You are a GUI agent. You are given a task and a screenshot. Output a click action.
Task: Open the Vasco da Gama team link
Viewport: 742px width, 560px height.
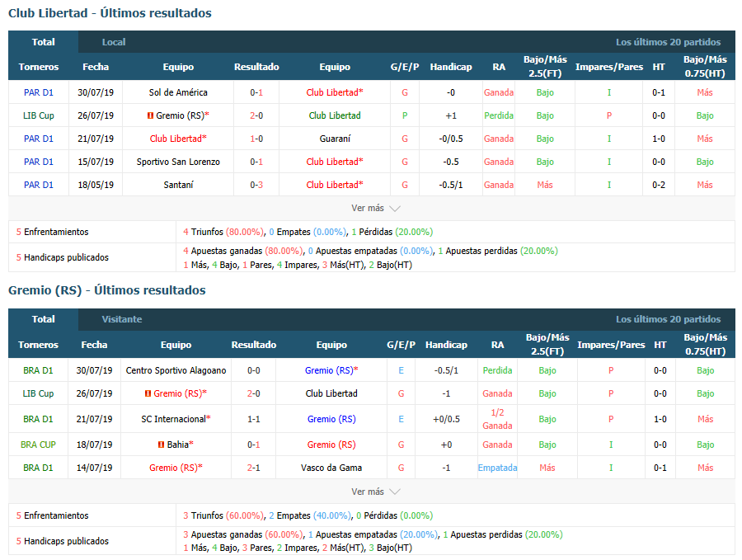pos(331,468)
